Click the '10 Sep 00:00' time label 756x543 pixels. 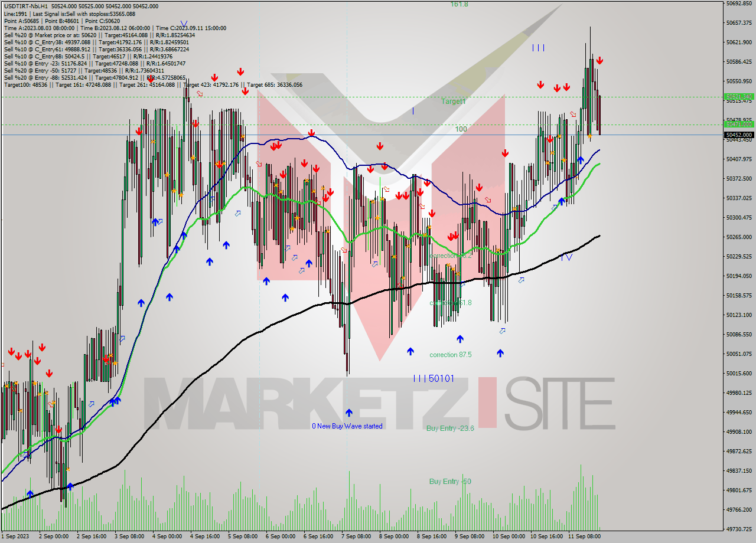point(509,537)
